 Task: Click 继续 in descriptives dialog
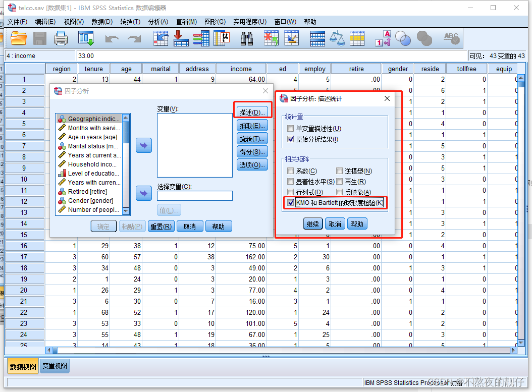coord(312,224)
